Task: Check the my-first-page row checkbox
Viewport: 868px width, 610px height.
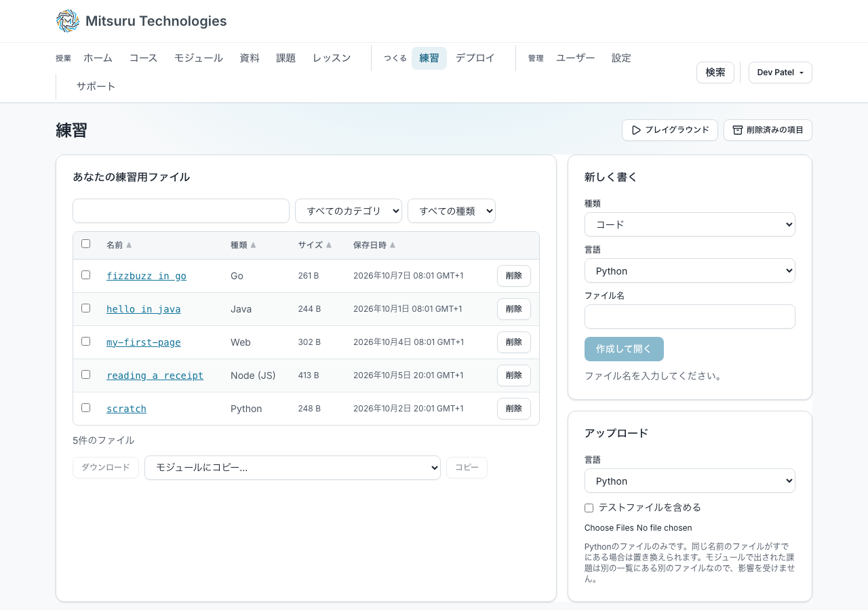Action: (85, 342)
